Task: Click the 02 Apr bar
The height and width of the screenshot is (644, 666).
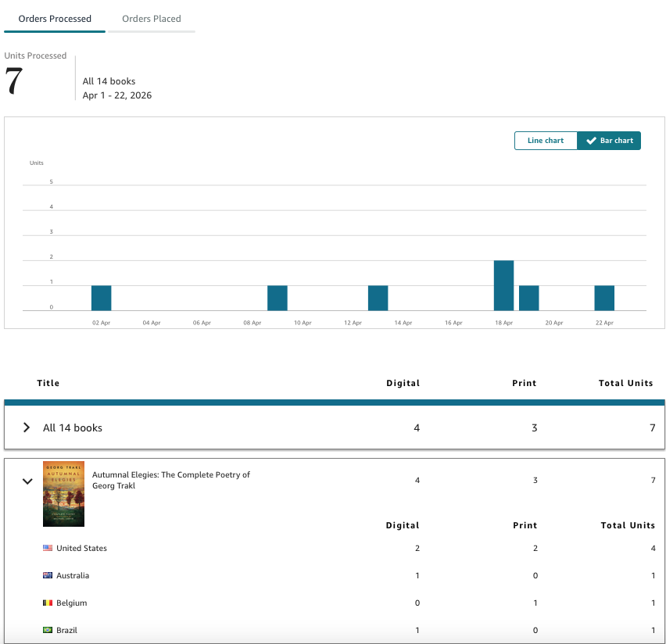Action: pos(101,298)
